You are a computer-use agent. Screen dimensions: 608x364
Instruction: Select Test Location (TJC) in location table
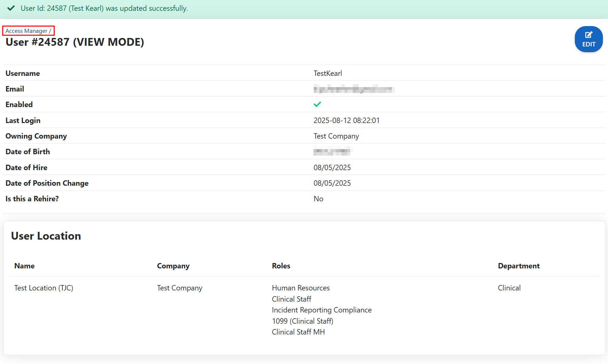[x=44, y=288]
